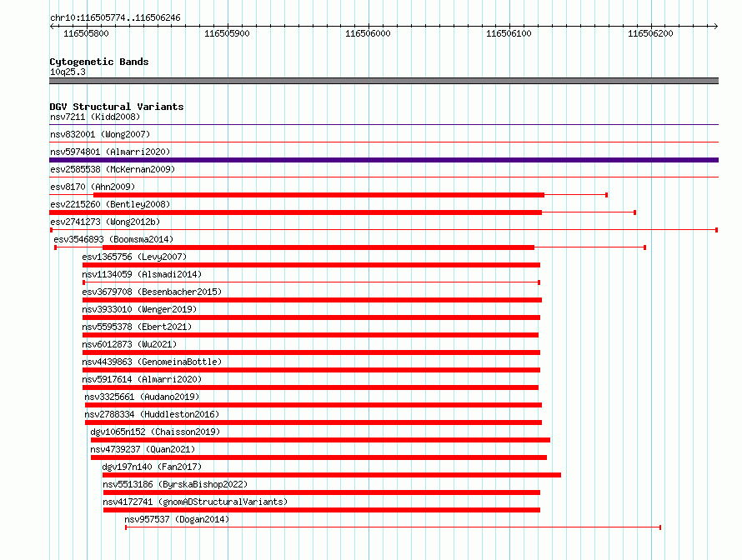Click the DGV Structural Variants track title

[117, 107]
